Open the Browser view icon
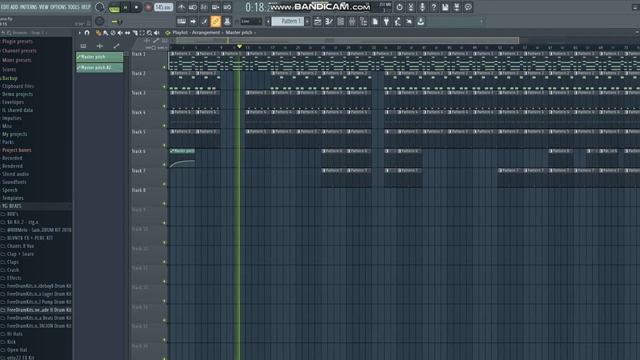The height and width of the screenshot is (360, 640). point(363,21)
